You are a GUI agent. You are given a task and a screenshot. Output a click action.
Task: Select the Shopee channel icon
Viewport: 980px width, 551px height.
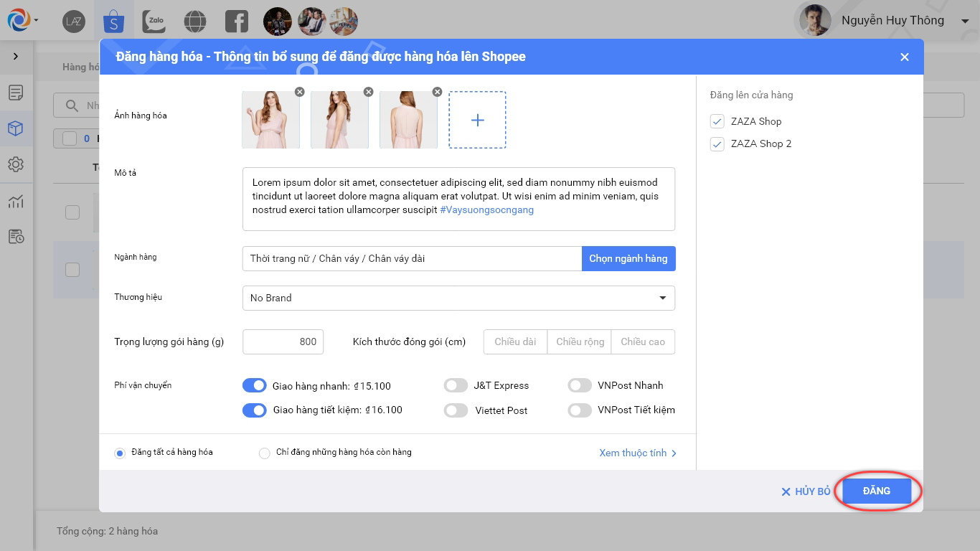pyautogui.click(x=113, y=22)
